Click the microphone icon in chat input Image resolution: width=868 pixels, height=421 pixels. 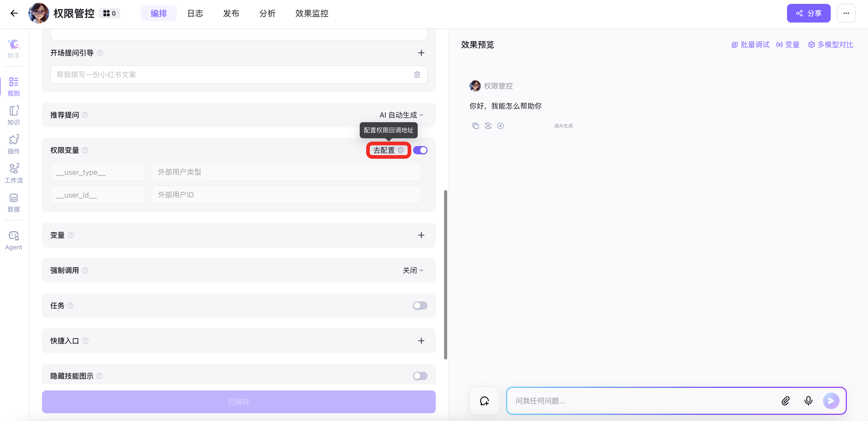808,401
